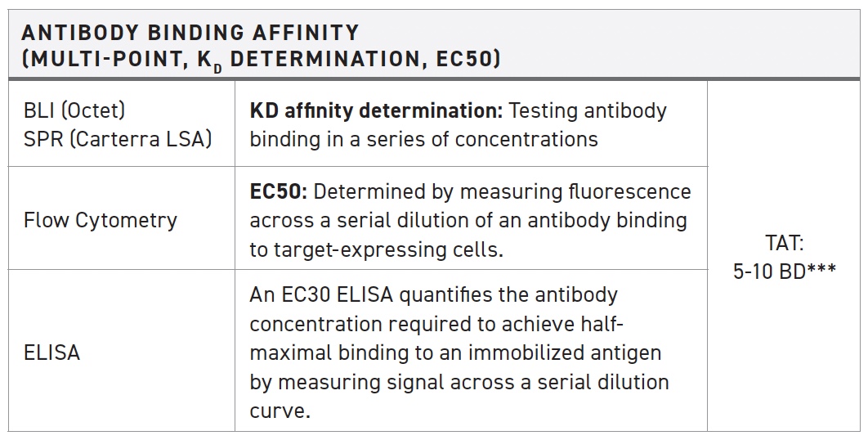The height and width of the screenshot is (440, 868).
Task: Click the "to target-expressing cells." line
Action: click(x=376, y=249)
